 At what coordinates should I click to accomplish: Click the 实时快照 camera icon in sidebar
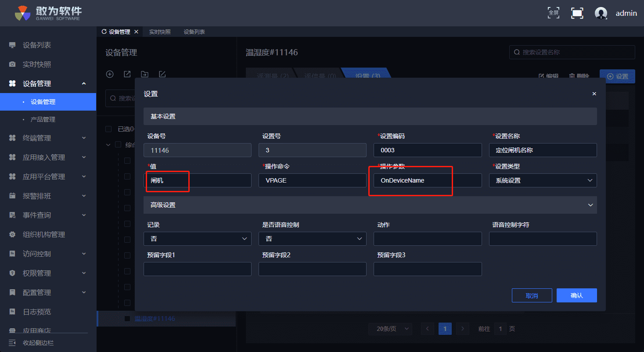13,65
